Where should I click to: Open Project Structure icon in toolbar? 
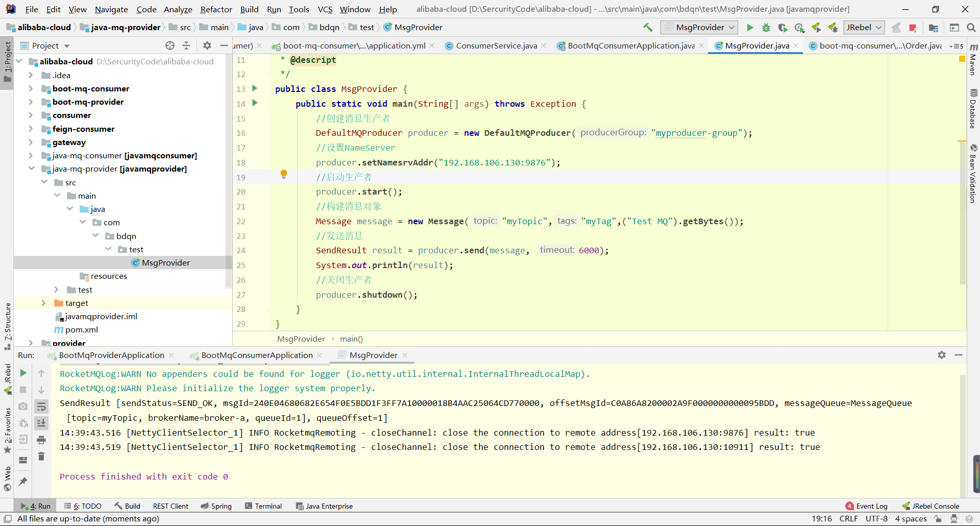[x=934, y=28]
